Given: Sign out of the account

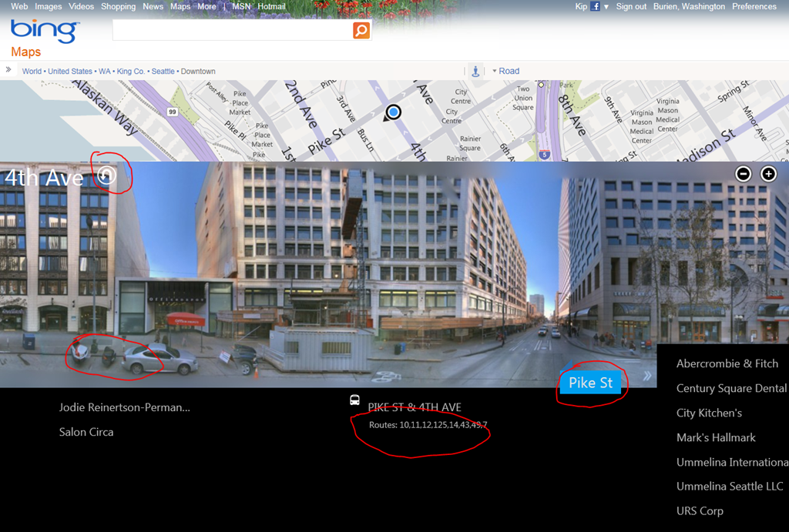Looking at the screenshot, I should [632, 6].
